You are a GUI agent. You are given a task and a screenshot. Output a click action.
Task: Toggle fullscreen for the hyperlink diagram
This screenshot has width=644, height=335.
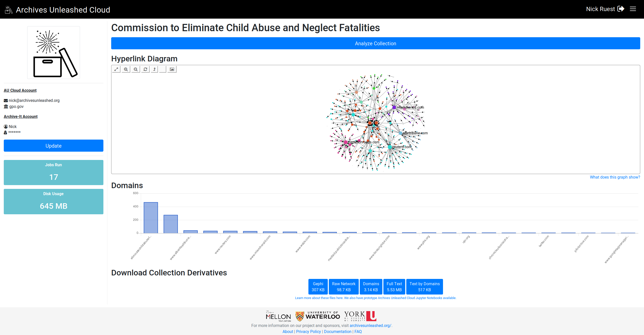click(x=116, y=69)
